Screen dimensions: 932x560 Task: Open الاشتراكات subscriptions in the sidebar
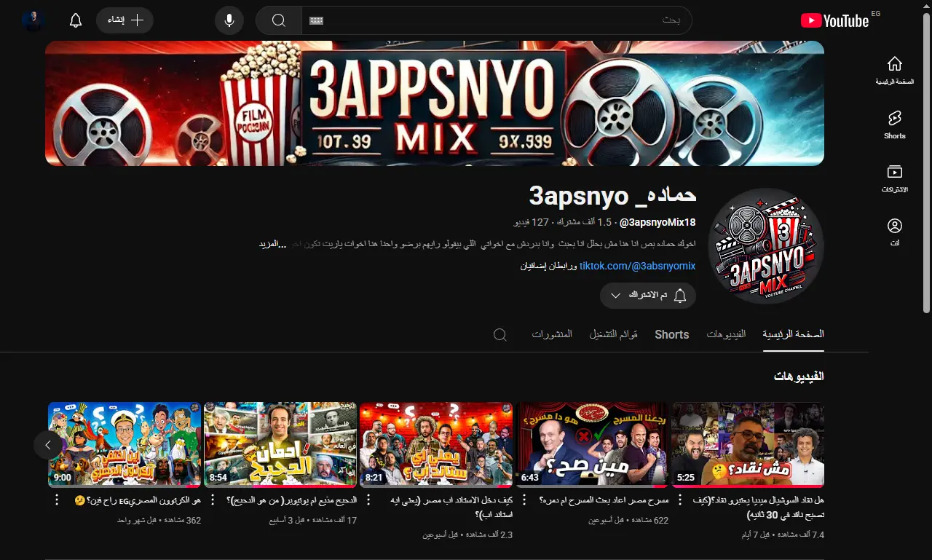895,178
